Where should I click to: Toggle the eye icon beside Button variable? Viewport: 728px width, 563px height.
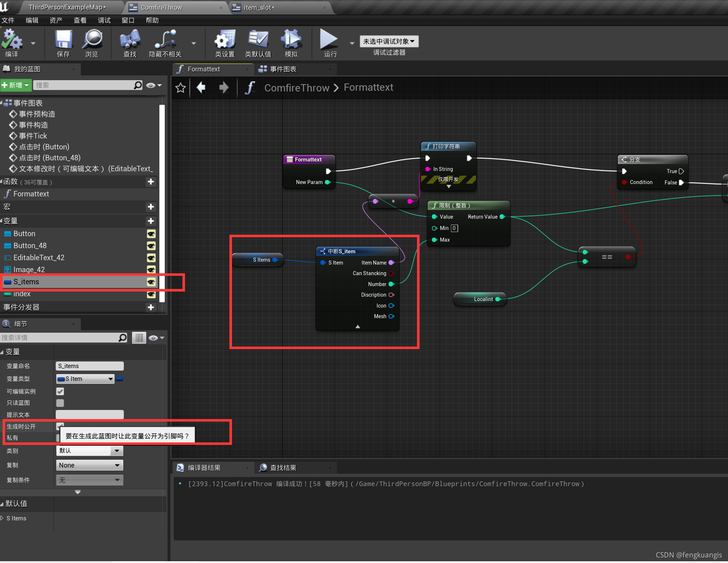(x=151, y=234)
